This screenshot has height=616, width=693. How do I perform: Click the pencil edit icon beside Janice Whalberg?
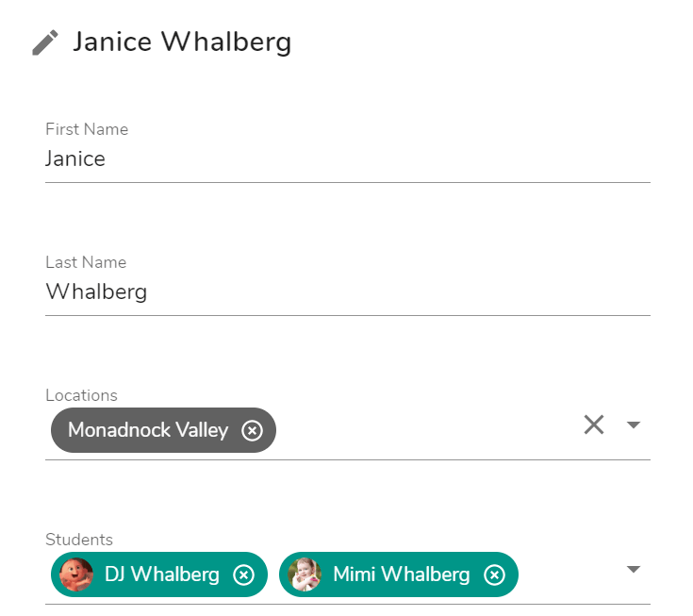(x=45, y=42)
